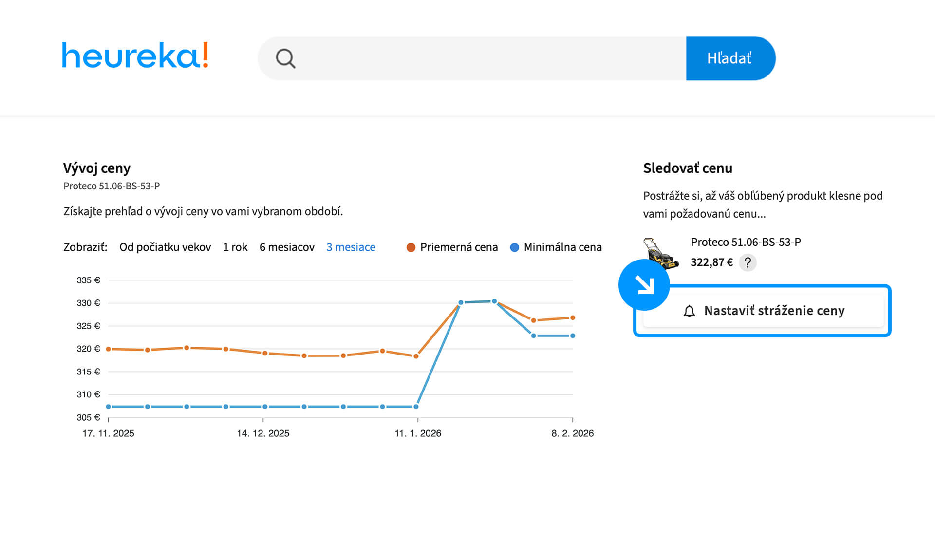
Task: Click the bell icon for price watch
Action: (x=689, y=311)
